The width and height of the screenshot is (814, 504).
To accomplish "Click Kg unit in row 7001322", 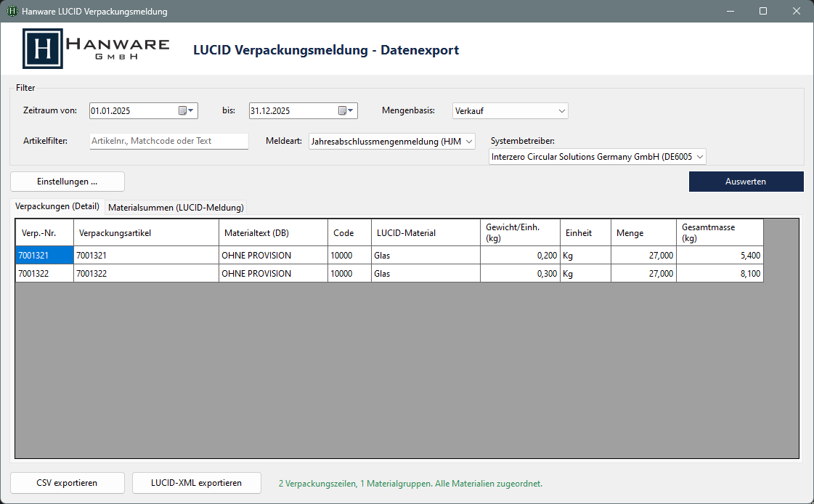I will [585, 274].
